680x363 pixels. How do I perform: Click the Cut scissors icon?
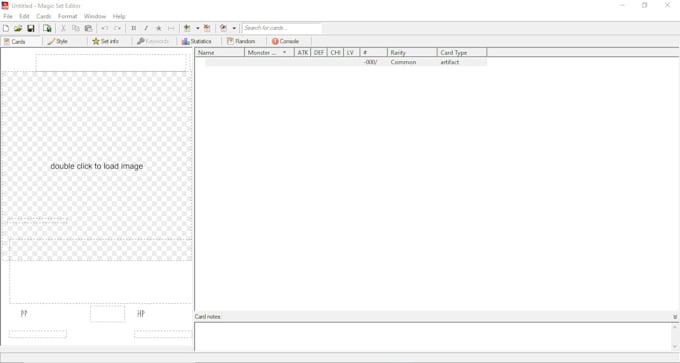[63, 28]
